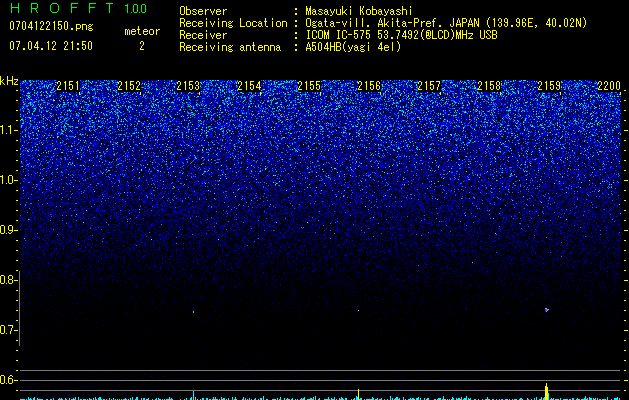
Task: Click the Receiving antenna label
Action: (230, 47)
